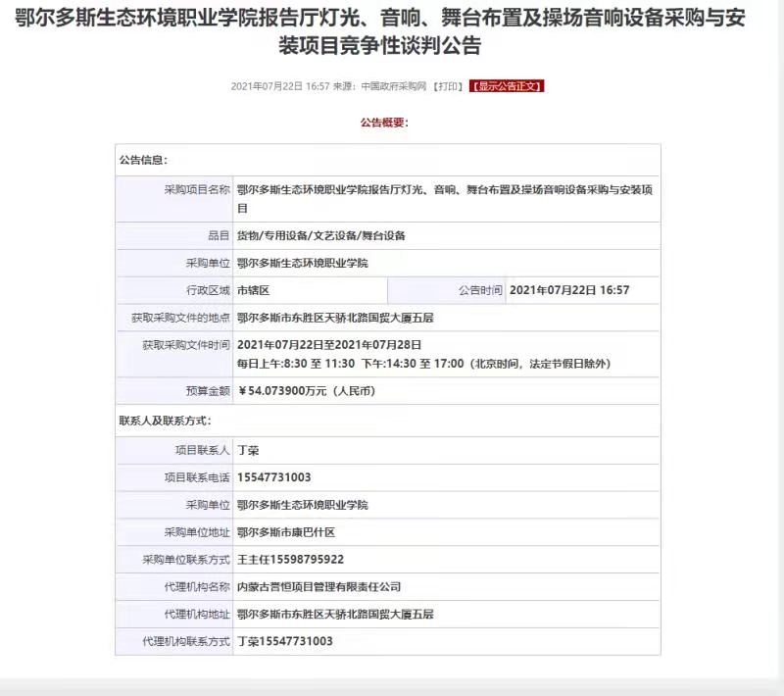Select the 品目 value 货物/专用设备/文艺设备/舞台设备
The height and width of the screenshot is (696, 784).
click(x=320, y=236)
